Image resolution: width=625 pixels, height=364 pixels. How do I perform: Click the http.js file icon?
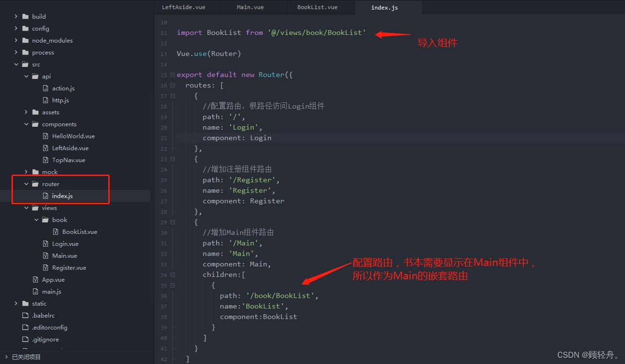[x=45, y=100]
